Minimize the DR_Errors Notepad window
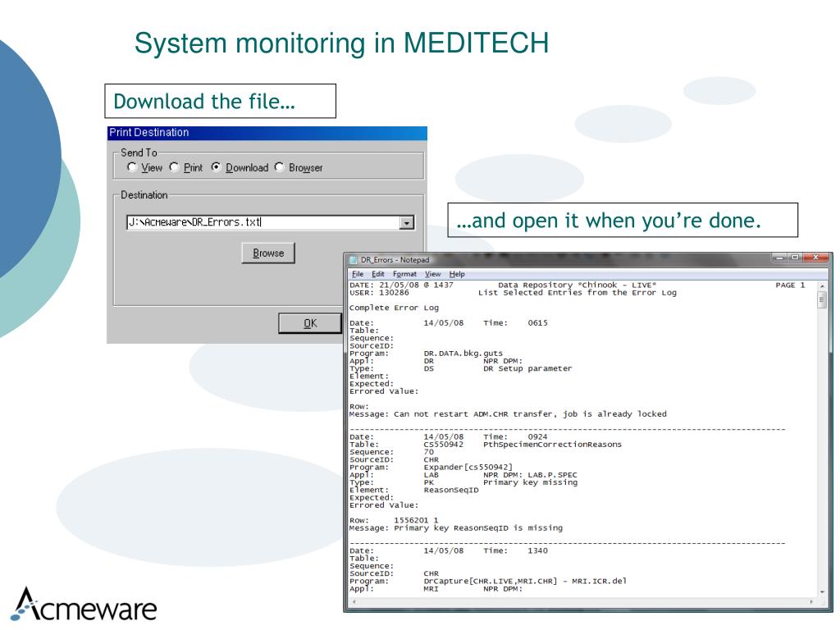The width and height of the screenshot is (840, 630). point(780,258)
